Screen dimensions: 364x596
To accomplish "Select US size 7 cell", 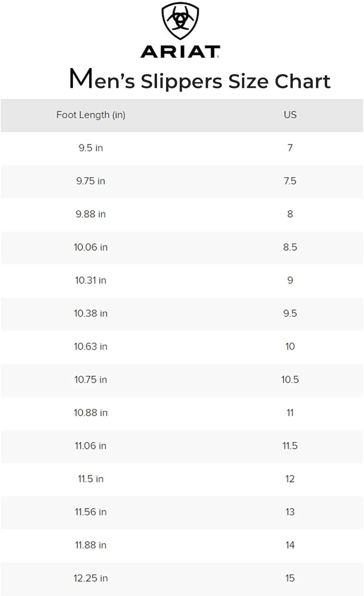I will 290,148.
